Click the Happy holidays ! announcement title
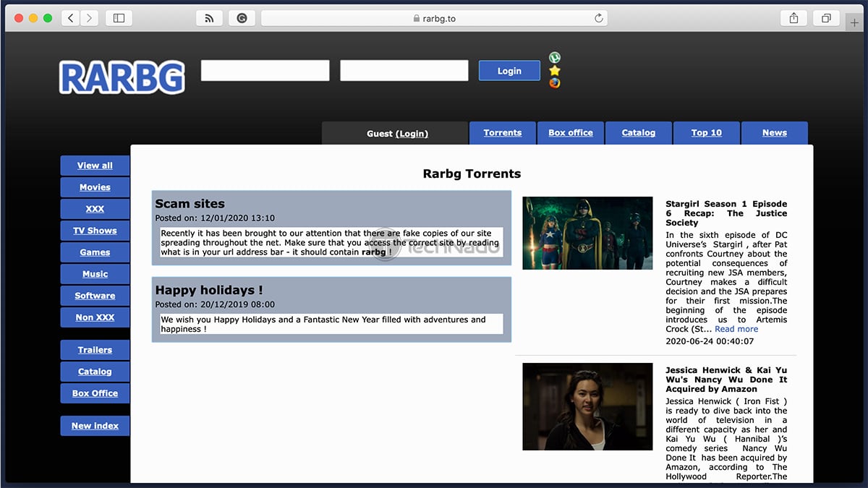The height and width of the screenshot is (488, 868). point(209,290)
